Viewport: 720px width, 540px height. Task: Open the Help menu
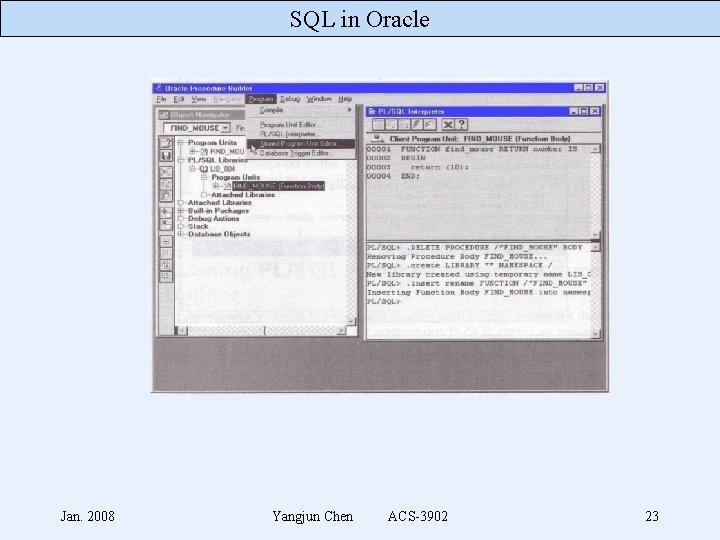tap(345, 99)
